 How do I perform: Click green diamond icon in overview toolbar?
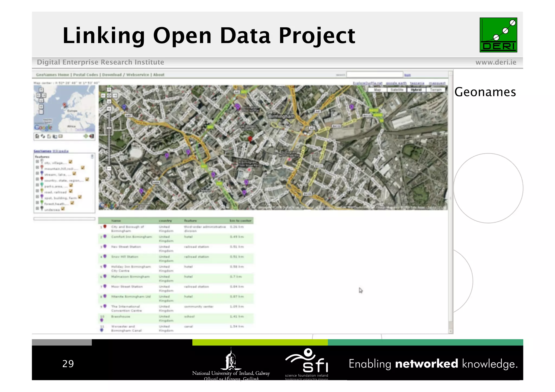click(86, 136)
